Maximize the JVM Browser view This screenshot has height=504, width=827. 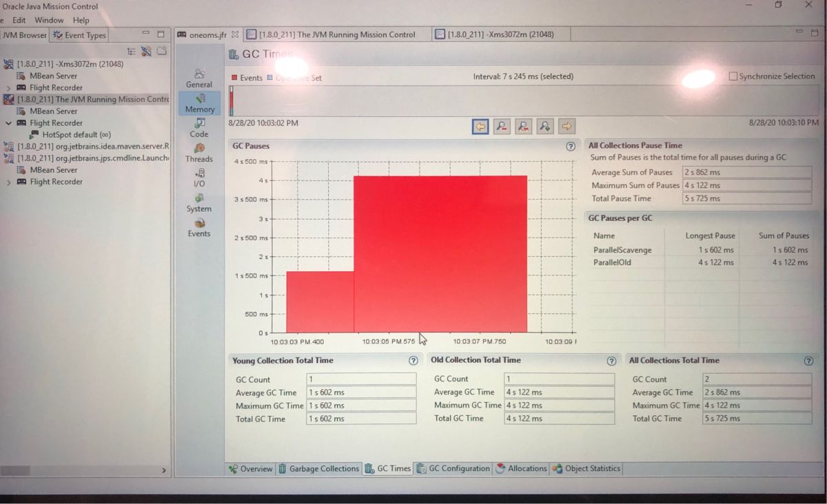pyautogui.click(x=161, y=34)
